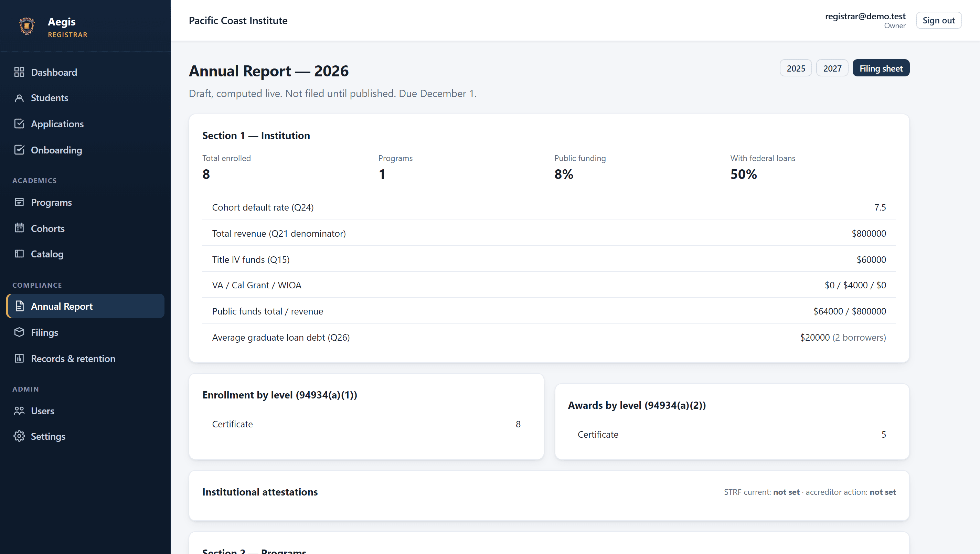The height and width of the screenshot is (554, 980).
Task: Click Section 1 — Institution heading
Action: (x=256, y=136)
